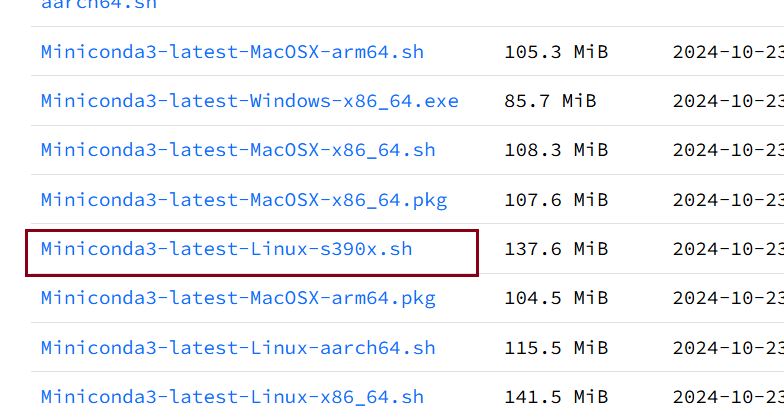Image resolution: width=784 pixels, height=413 pixels.
Task: Click the 105.3 MiB size cell
Action: pos(555,52)
